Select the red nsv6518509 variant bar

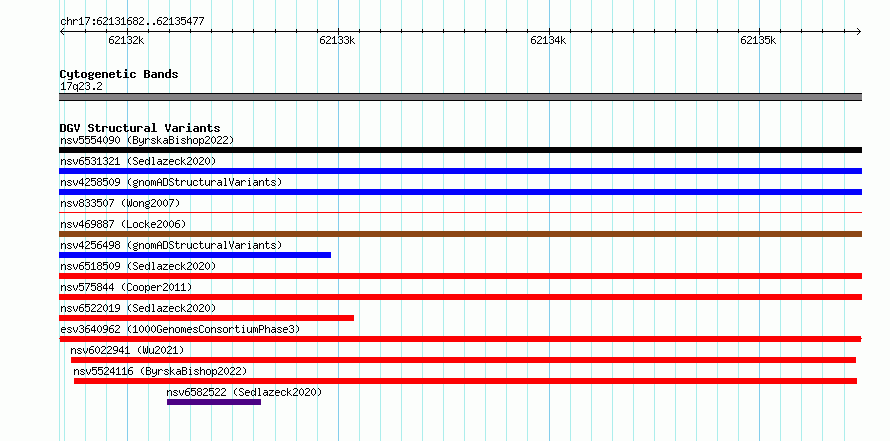point(460,276)
